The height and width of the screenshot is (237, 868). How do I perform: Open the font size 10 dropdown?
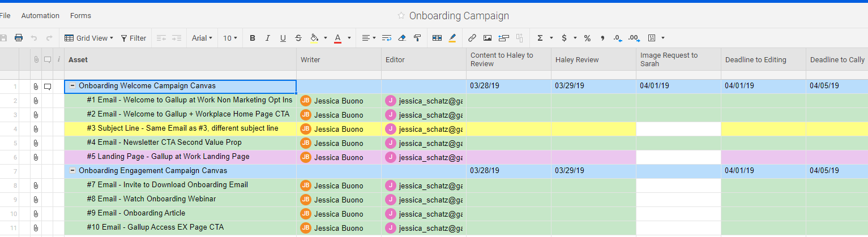pos(230,38)
